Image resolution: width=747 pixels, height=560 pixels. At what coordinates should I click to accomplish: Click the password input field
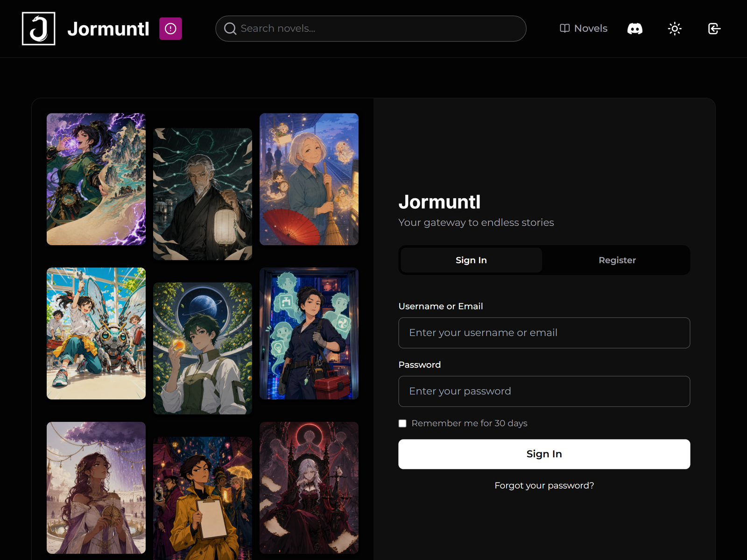pos(544,391)
